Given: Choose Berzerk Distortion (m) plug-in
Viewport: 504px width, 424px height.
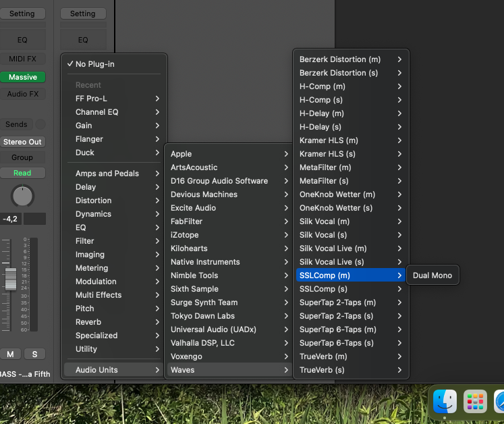Looking at the screenshot, I should 351,59.
